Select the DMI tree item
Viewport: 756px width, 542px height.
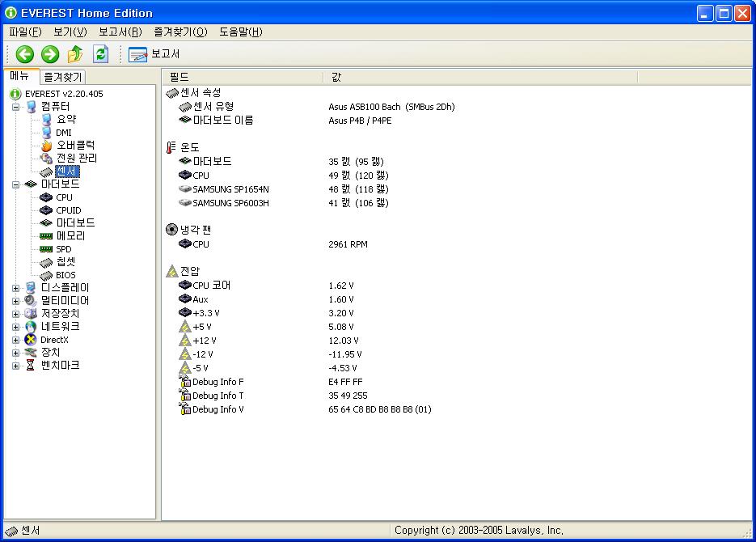click(64, 133)
